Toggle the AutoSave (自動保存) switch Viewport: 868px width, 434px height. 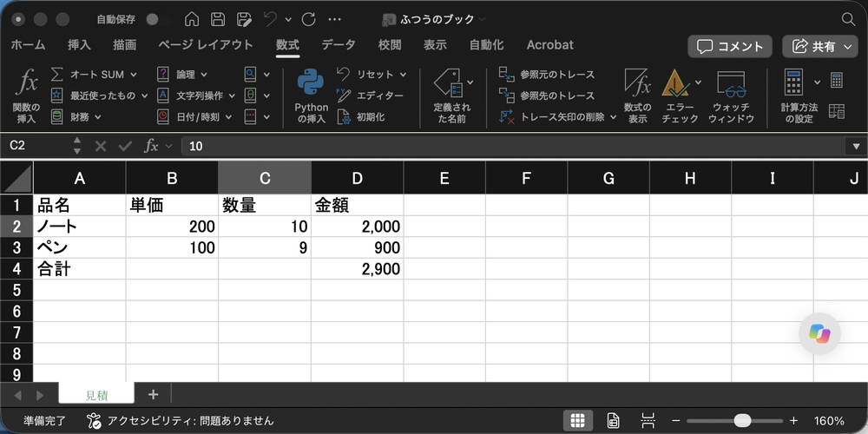point(156,19)
